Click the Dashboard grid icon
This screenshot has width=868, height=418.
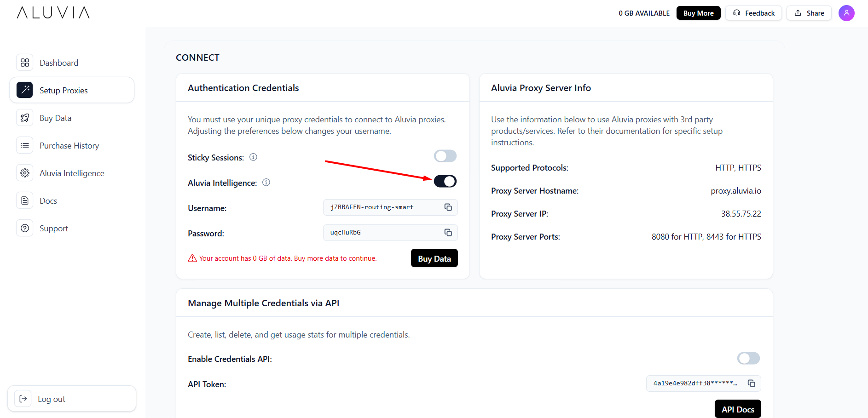[x=25, y=63]
